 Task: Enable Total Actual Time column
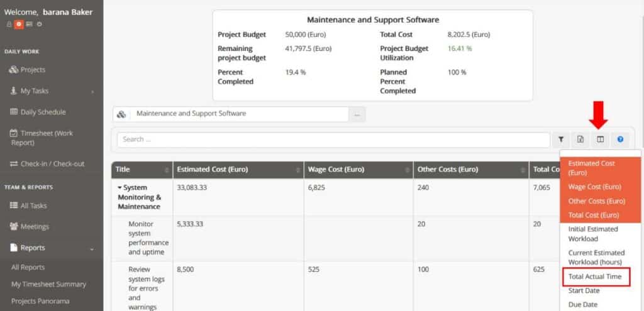click(x=596, y=276)
